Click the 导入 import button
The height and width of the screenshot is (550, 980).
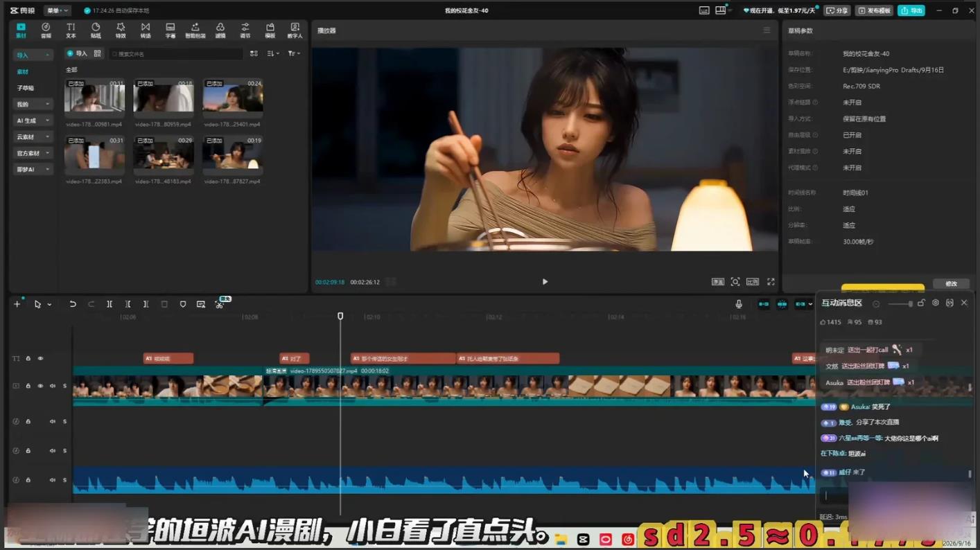click(x=77, y=53)
